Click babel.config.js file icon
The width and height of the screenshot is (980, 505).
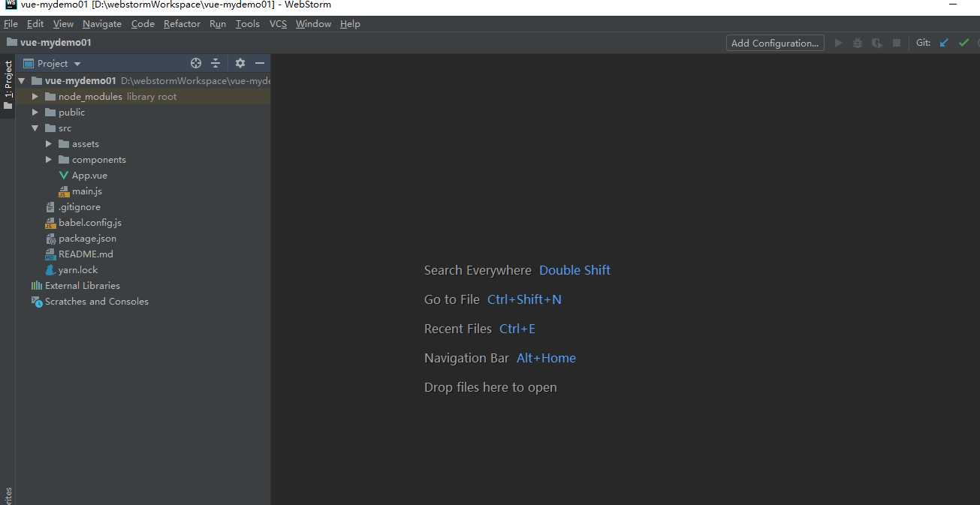point(50,223)
